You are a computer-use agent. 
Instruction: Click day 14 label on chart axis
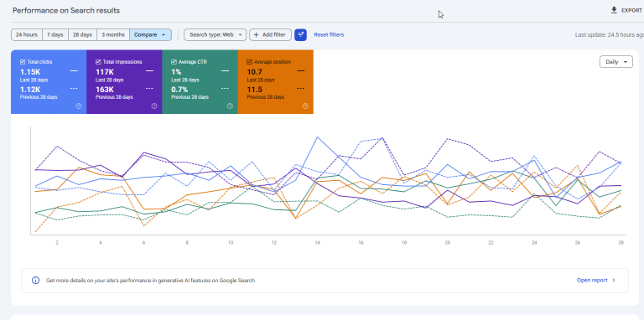coord(318,243)
